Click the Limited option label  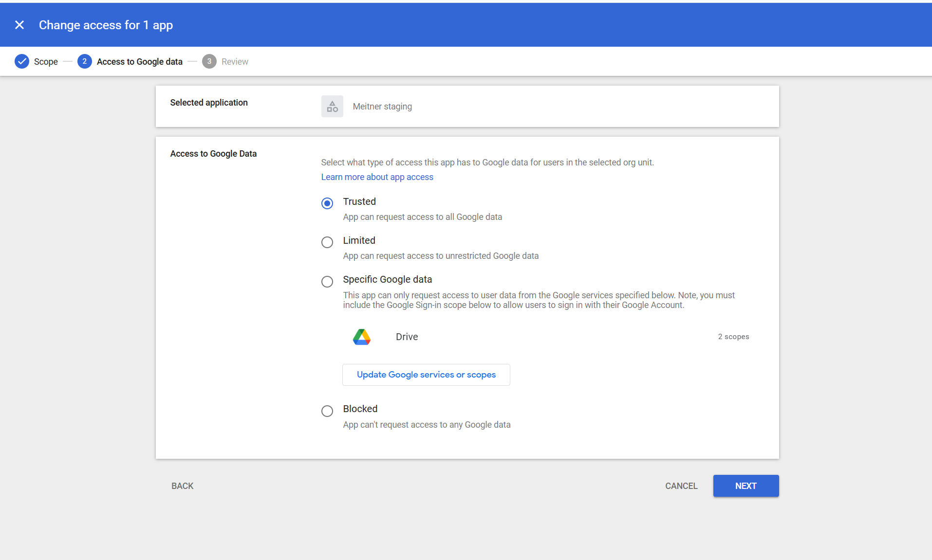pyautogui.click(x=359, y=240)
